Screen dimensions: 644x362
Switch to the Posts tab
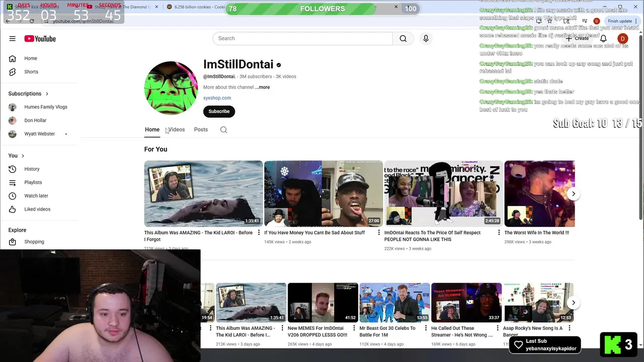201,130
